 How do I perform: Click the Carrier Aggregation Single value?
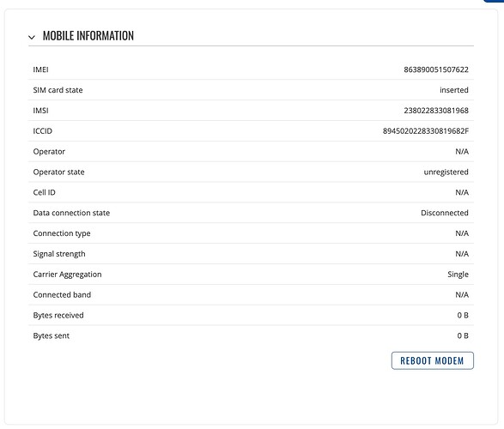(458, 275)
